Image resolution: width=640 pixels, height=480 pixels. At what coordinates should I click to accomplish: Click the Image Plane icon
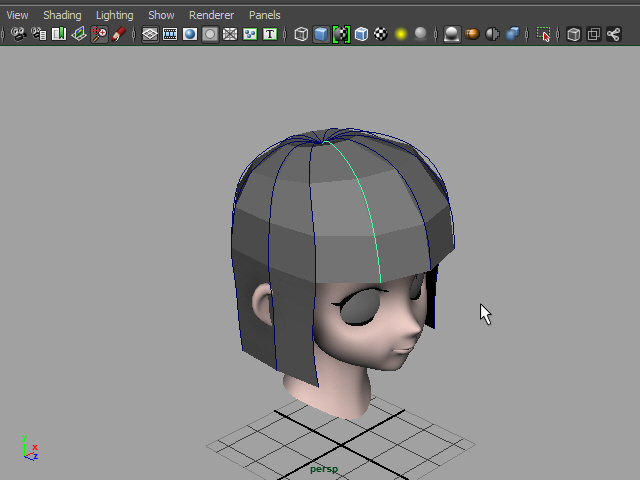point(79,34)
